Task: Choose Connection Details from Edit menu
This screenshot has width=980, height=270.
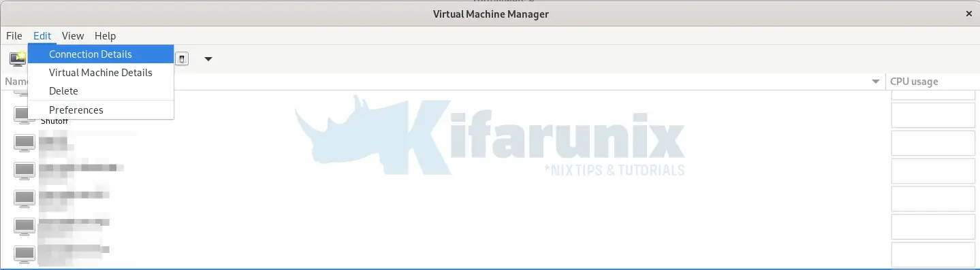Action: 101,54
